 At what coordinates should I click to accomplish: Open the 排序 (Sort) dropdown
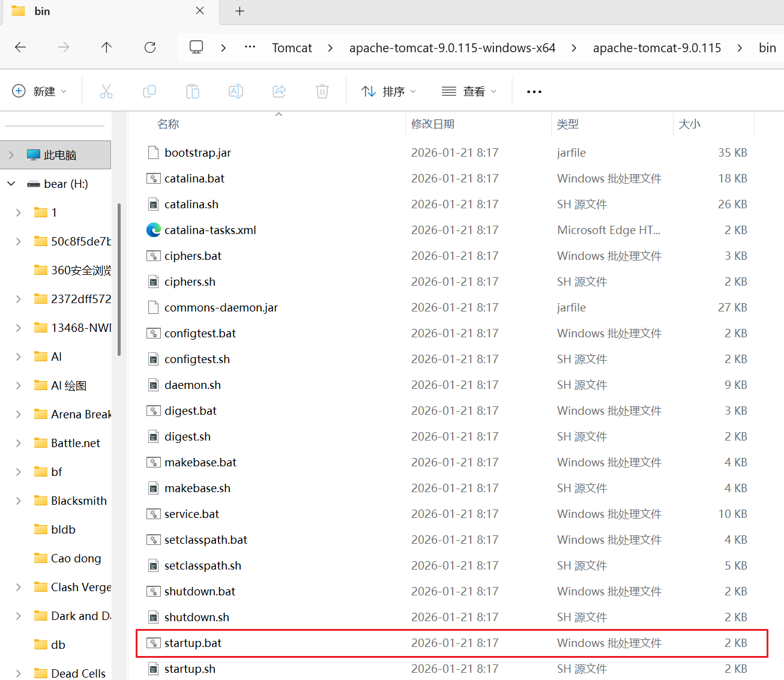tap(388, 91)
